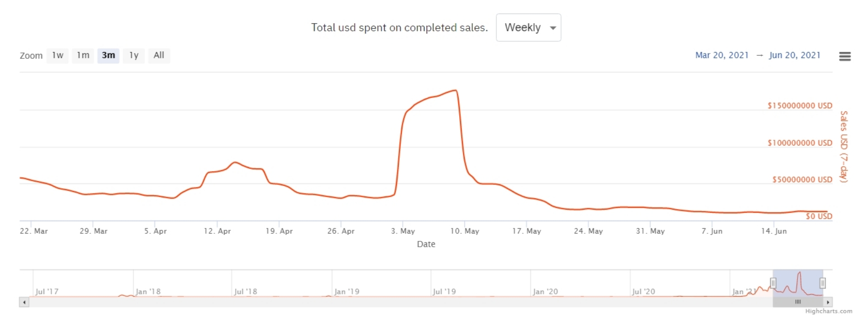Click the navigator right scroll arrow

coord(828,302)
